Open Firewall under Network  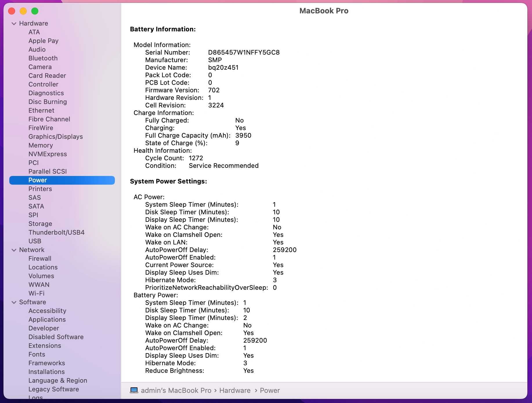pos(40,259)
